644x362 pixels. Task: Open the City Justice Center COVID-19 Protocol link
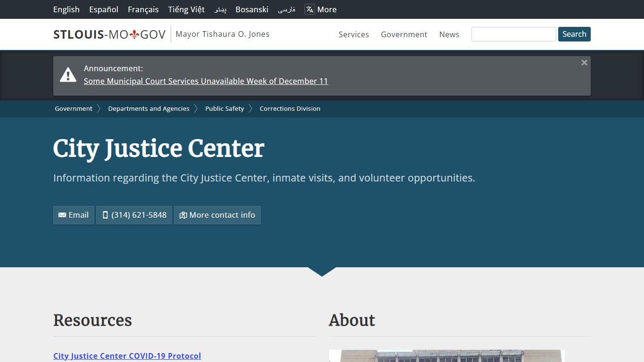tap(127, 356)
